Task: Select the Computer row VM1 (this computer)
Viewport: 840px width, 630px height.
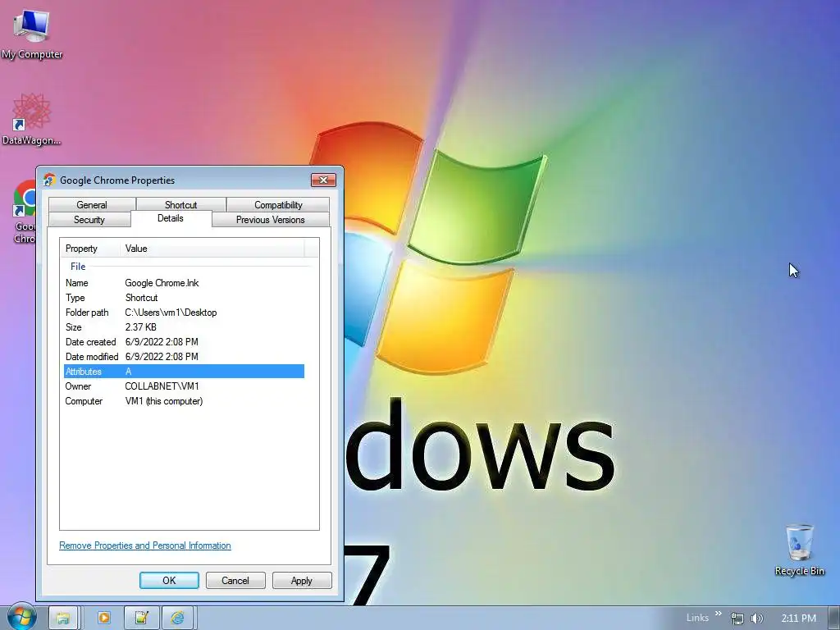Action: click(185, 401)
